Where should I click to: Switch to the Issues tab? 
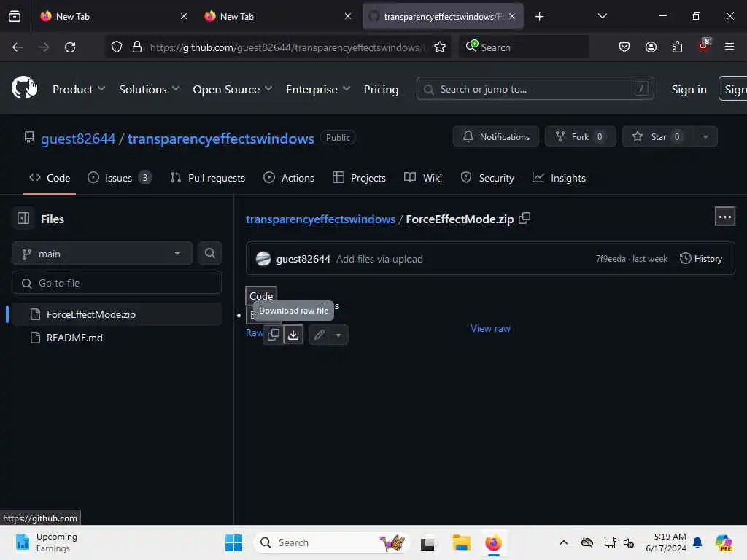click(x=119, y=178)
